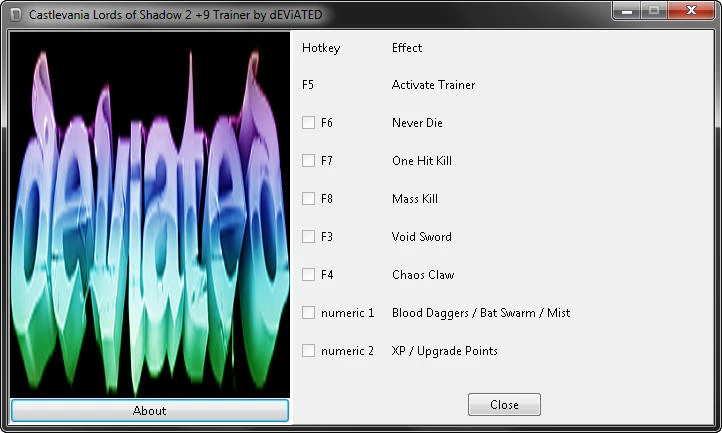Click the Never Die label

(417, 123)
